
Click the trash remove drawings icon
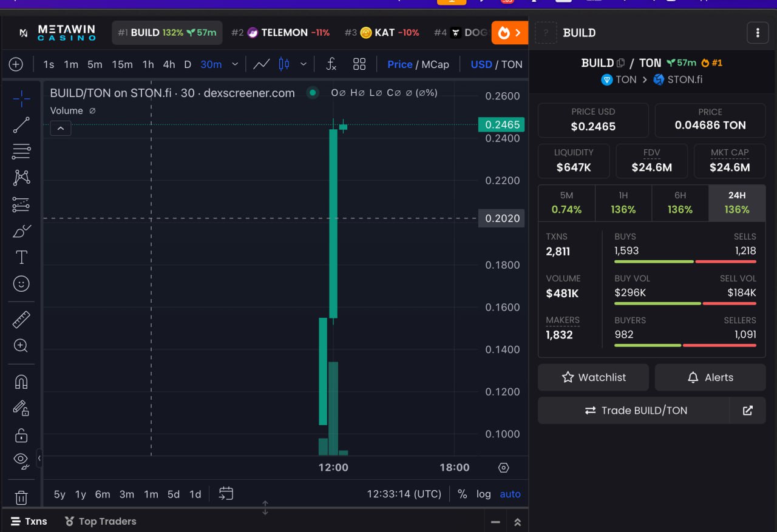tap(21, 498)
